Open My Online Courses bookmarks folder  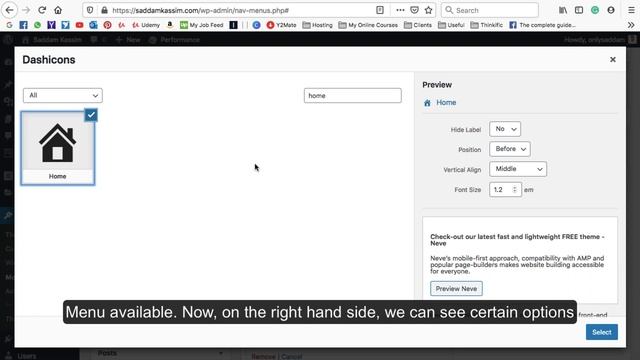(x=368, y=25)
